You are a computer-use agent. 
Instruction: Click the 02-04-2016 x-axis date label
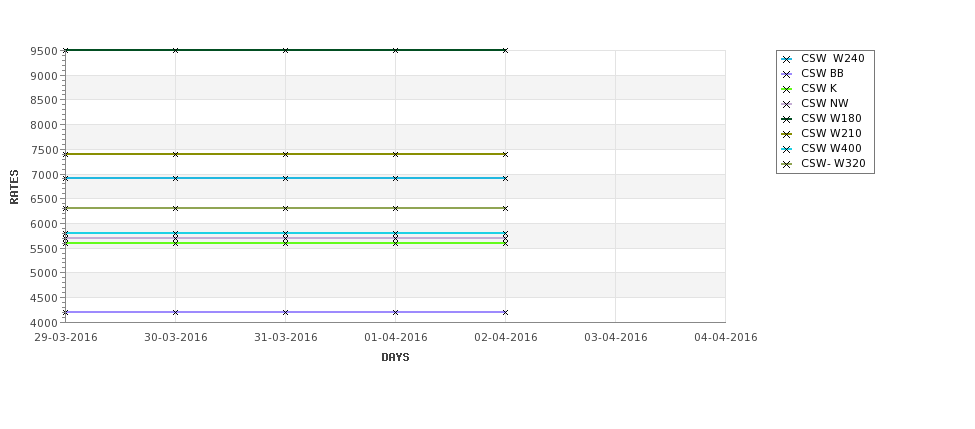tap(506, 338)
